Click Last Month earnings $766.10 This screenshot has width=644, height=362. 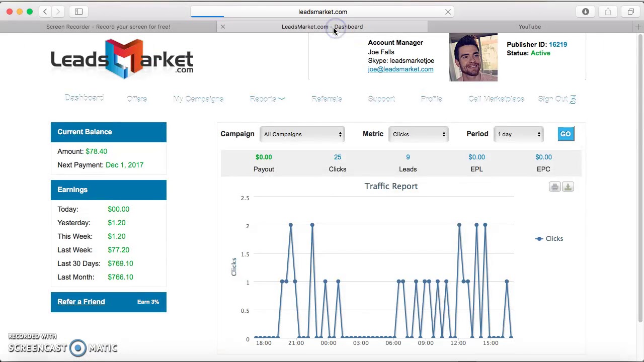pos(120,277)
